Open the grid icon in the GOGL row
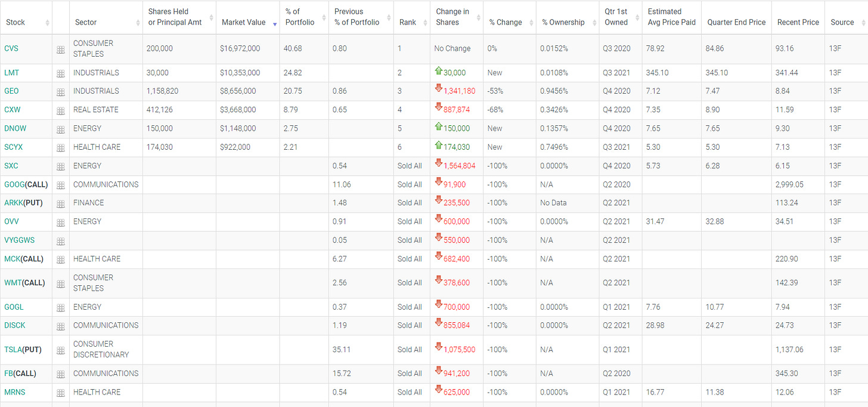The height and width of the screenshot is (407, 868). click(61, 309)
